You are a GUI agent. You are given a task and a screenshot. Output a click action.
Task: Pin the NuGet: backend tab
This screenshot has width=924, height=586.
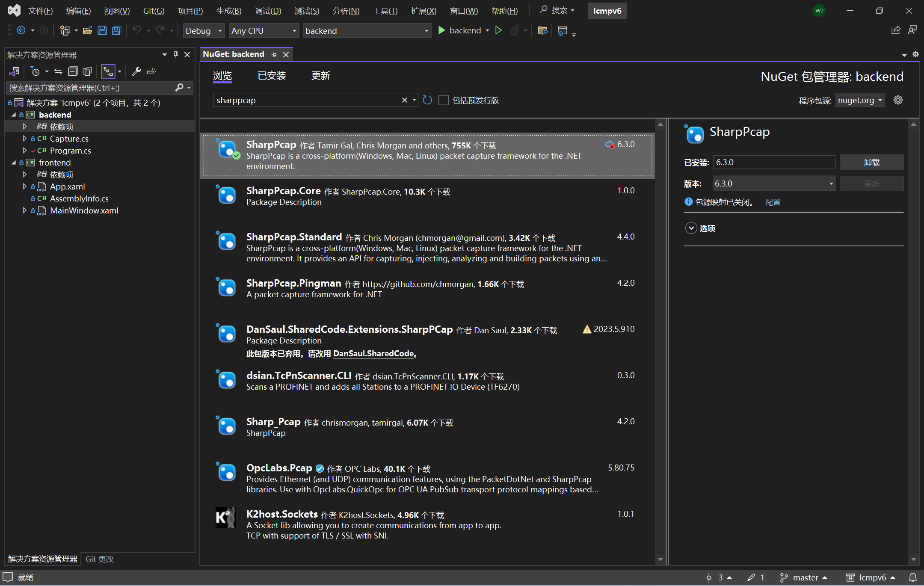274,55
